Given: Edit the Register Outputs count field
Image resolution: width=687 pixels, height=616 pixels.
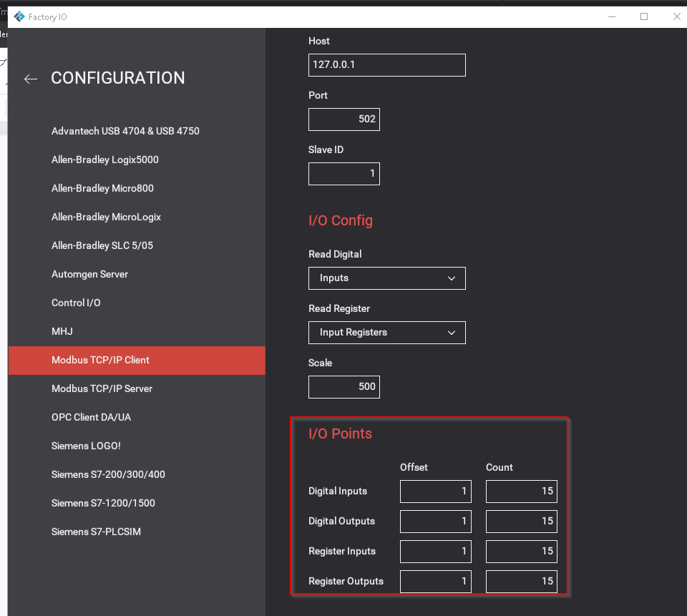Looking at the screenshot, I should (522, 582).
